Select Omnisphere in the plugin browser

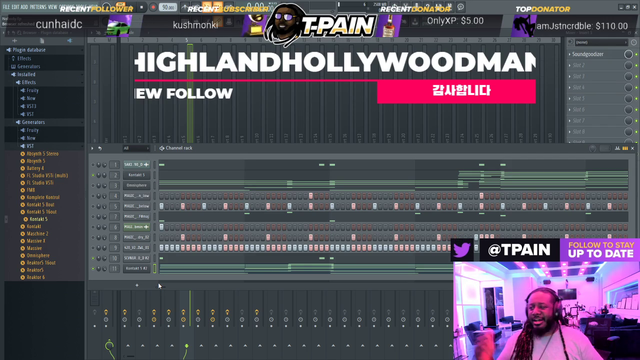click(x=35, y=256)
